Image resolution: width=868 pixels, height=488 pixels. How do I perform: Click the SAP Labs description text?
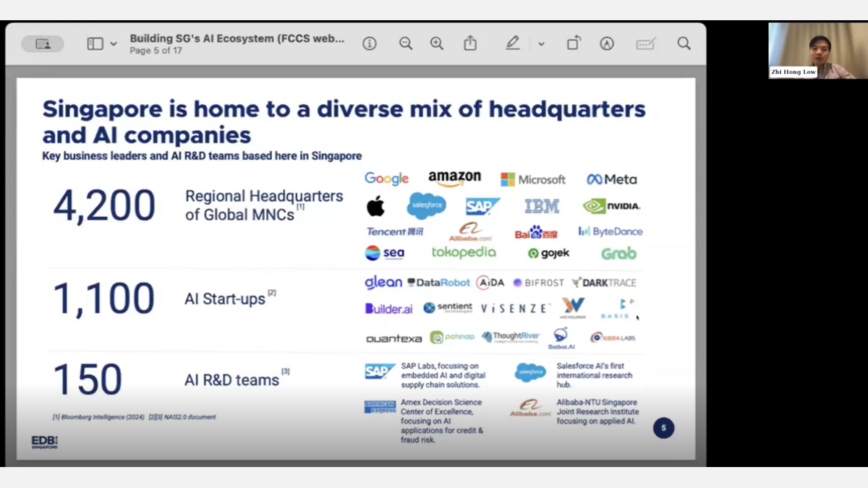443,375
